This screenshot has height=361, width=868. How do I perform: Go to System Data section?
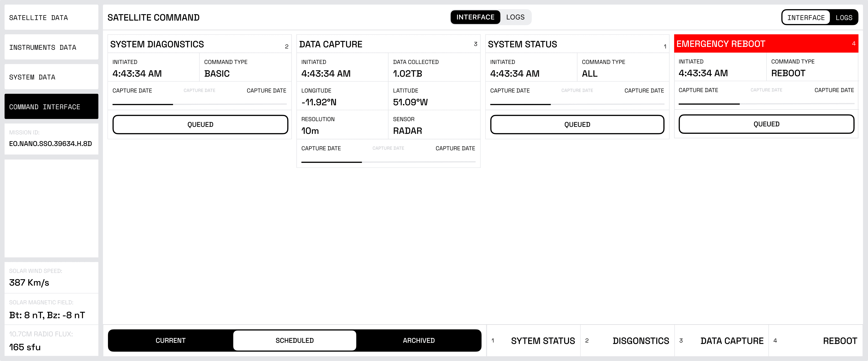pos(51,77)
